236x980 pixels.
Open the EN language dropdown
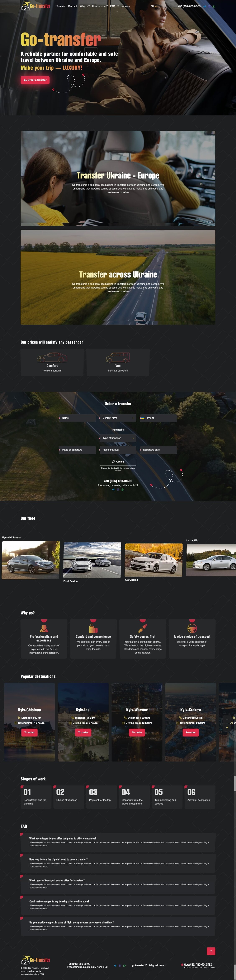point(154,6)
